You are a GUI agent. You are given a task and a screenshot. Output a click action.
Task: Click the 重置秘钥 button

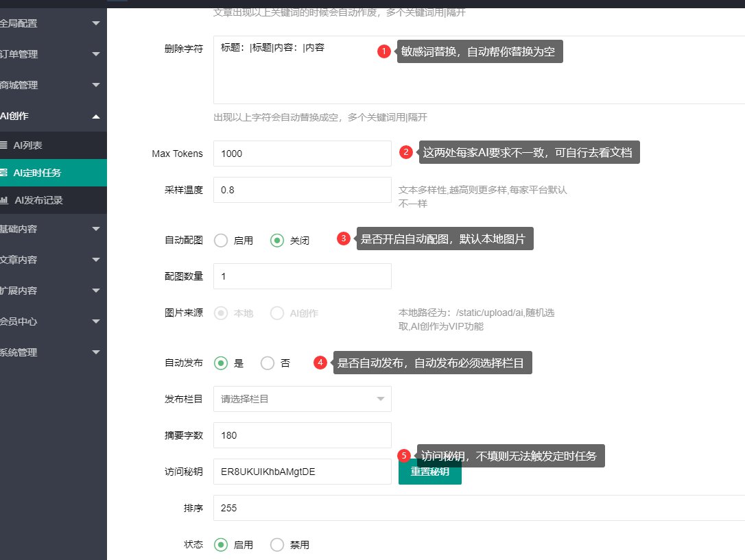pyautogui.click(x=430, y=472)
